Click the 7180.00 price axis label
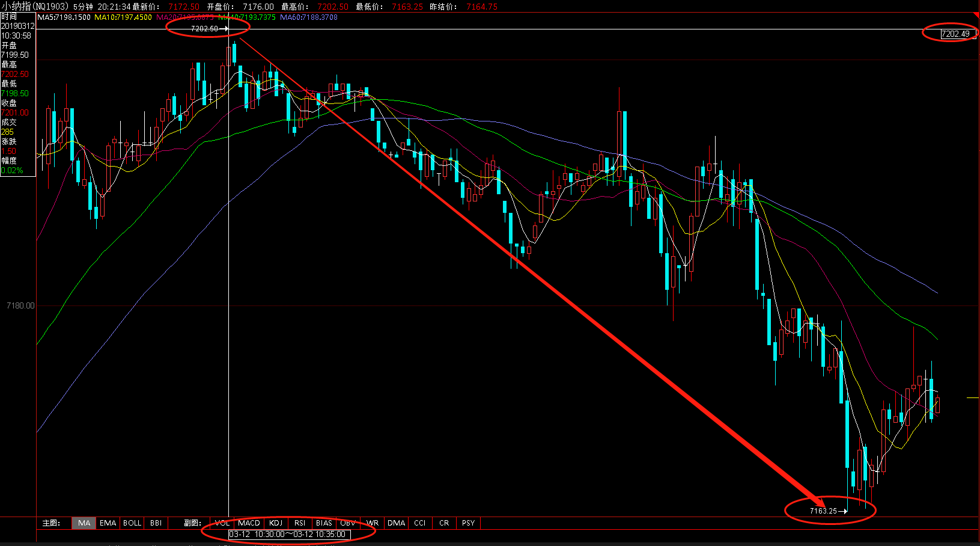The width and height of the screenshot is (980, 546). pyautogui.click(x=20, y=305)
